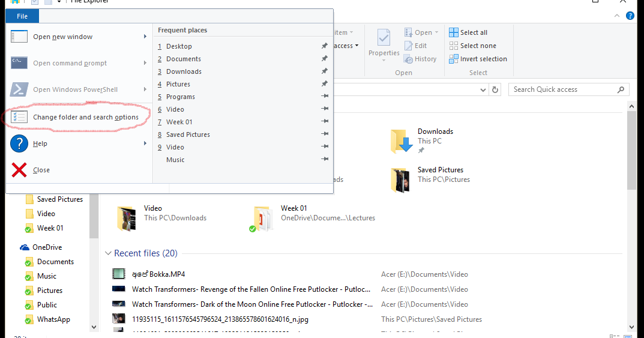Screen dimensions: 644x338
Task: Select OneDrive in the navigation pane
Action: tap(41, 247)
